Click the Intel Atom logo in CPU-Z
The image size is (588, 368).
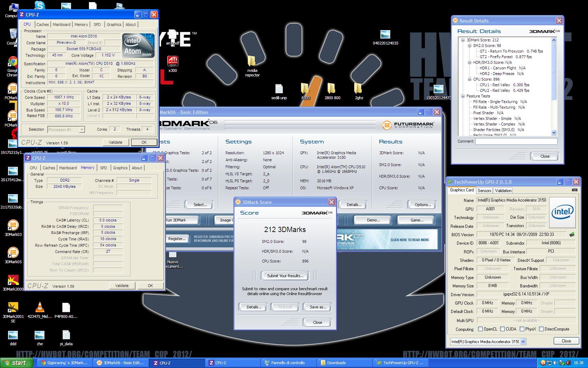pyautogui.click(x=139, y=46)
